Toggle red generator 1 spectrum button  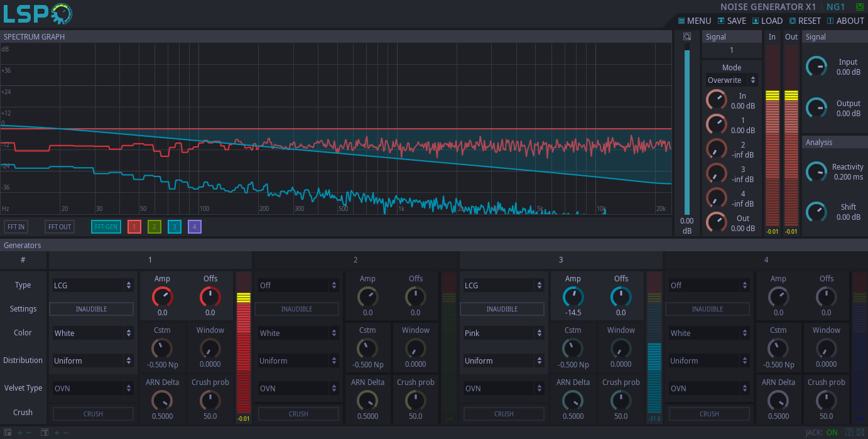[x=134, y=227]
